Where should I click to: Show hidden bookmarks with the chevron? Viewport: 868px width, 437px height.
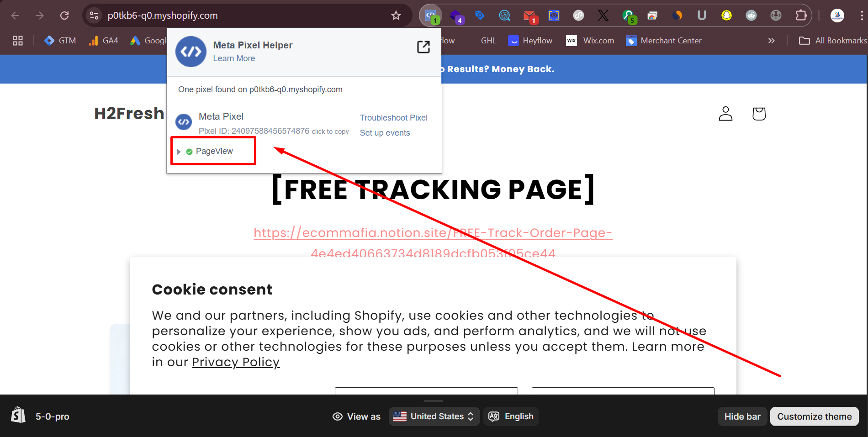coord(771,40)
